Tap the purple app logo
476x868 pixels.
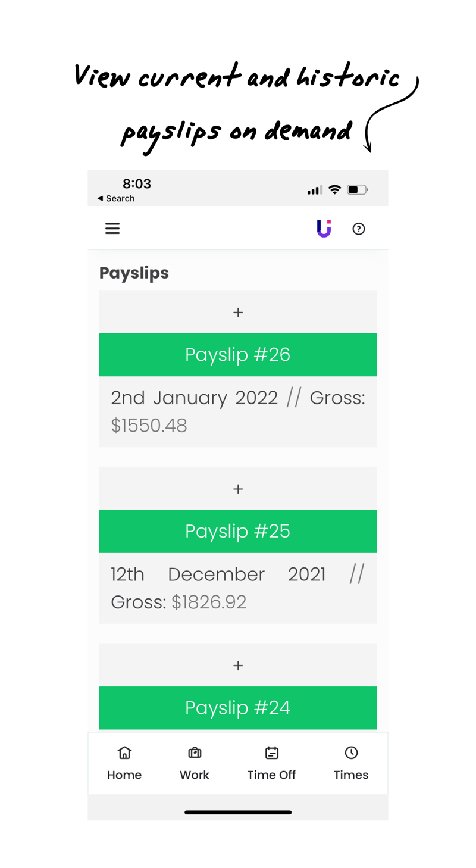(324, 228)
